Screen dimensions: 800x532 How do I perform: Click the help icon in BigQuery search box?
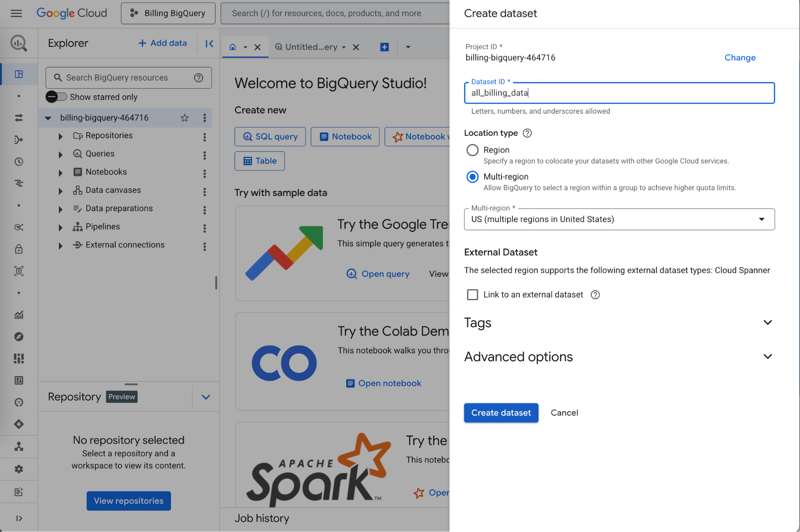199,78
